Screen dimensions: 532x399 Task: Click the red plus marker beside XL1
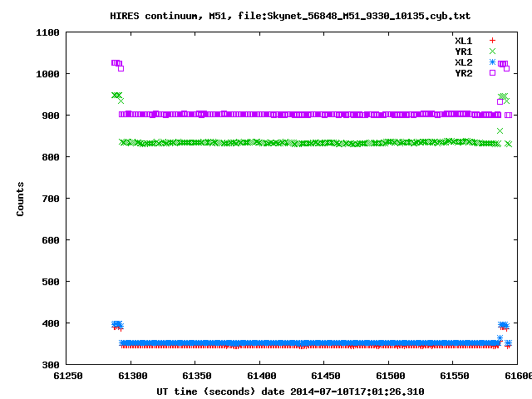click(x=492, y=41)
